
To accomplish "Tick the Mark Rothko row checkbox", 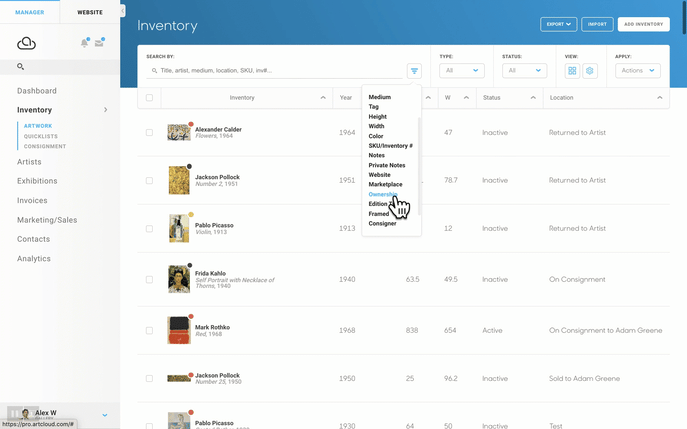I will (x=149, y=330).
